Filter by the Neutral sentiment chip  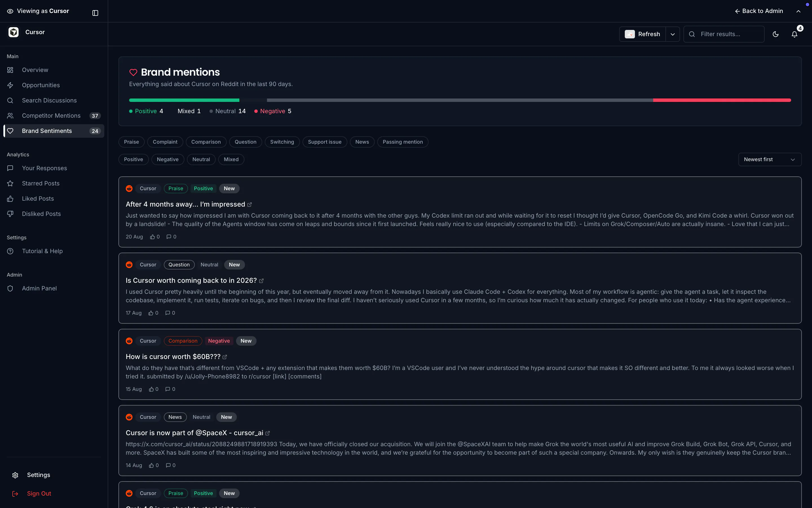[201, 159]
